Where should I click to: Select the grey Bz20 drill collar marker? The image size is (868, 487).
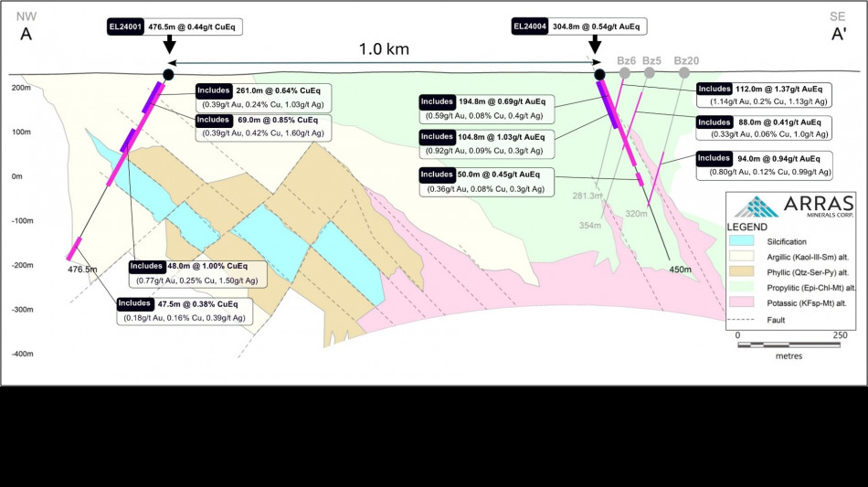click(x=686, y=72)
